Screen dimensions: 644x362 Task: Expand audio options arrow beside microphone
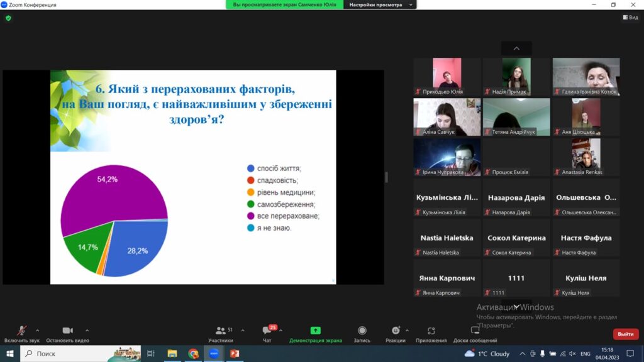click(x=38, y=330)
